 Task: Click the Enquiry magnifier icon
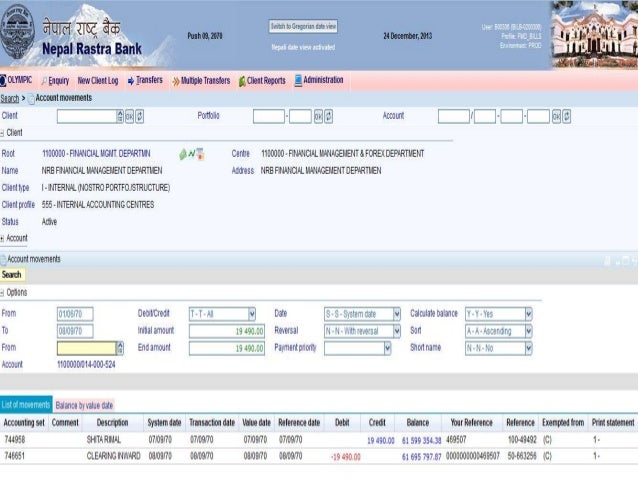44,81
